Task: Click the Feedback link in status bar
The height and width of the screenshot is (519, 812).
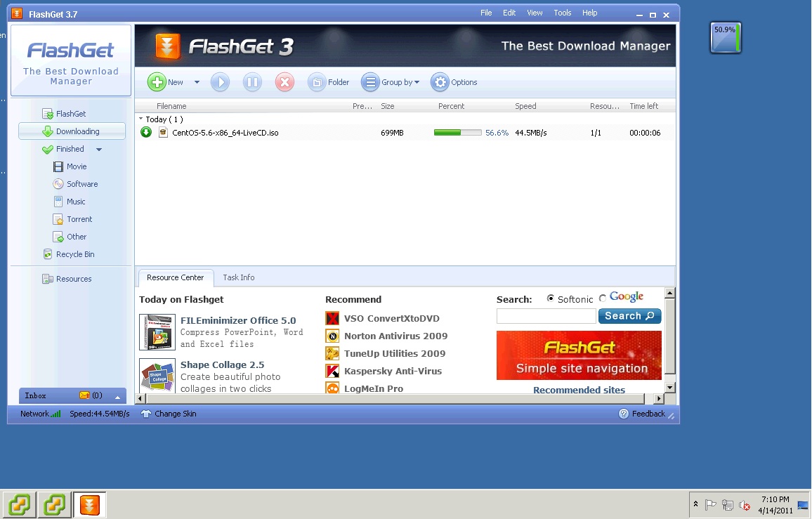Action: [648, 414]
